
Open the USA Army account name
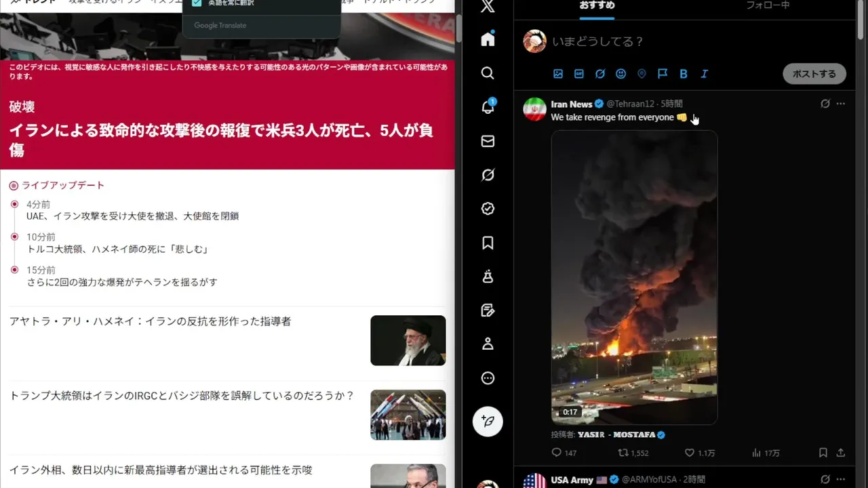(572, 480)
